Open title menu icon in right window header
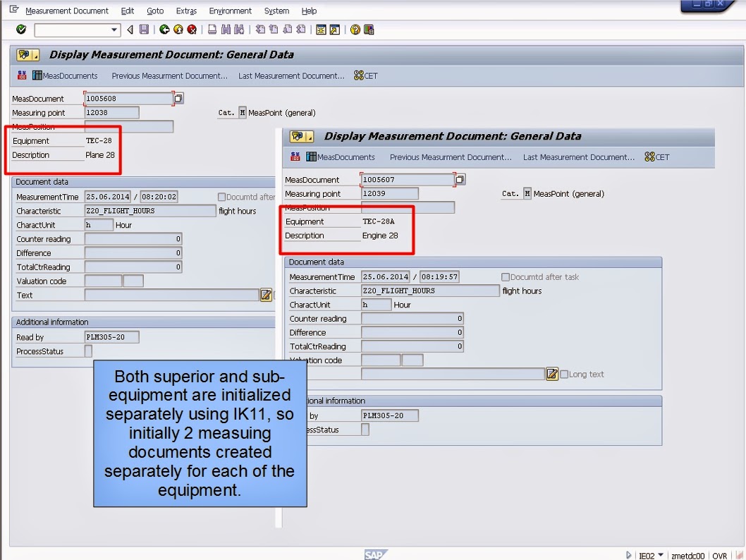 click(302, 137)
